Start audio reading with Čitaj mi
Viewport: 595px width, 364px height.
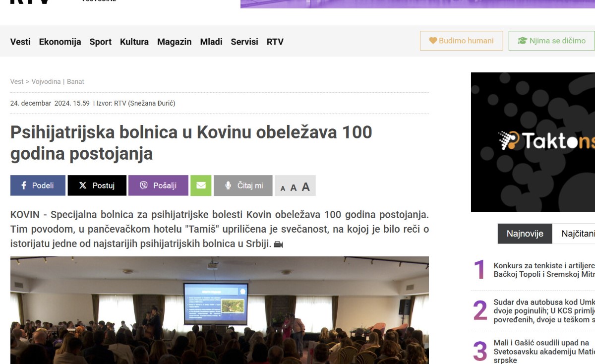click(243, 185)
